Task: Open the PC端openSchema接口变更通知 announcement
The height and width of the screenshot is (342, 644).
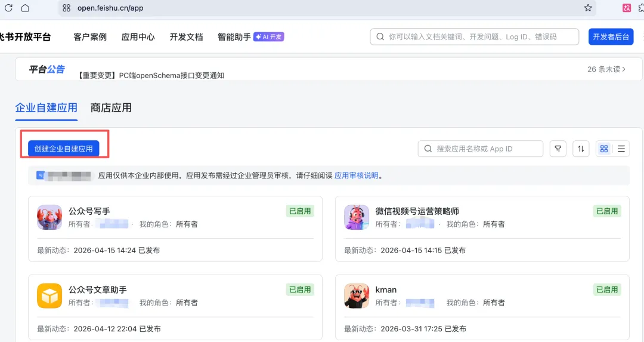Action: click(x=151, y=75)
